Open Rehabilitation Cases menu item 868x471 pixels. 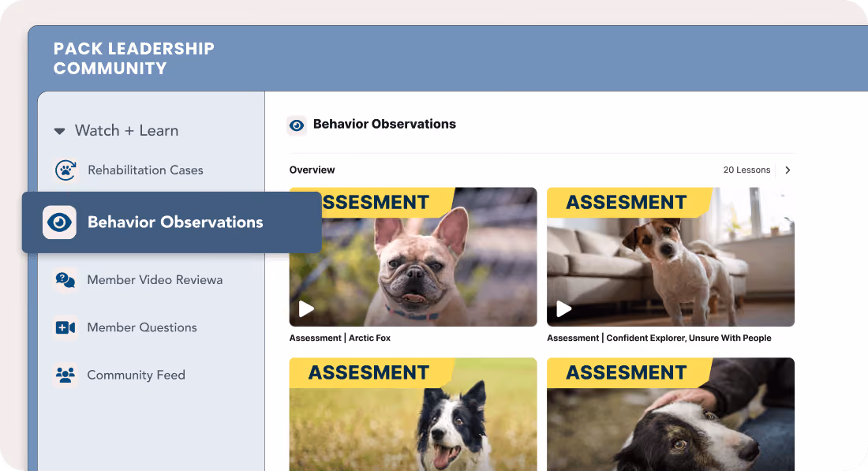(x=145, y=170)
